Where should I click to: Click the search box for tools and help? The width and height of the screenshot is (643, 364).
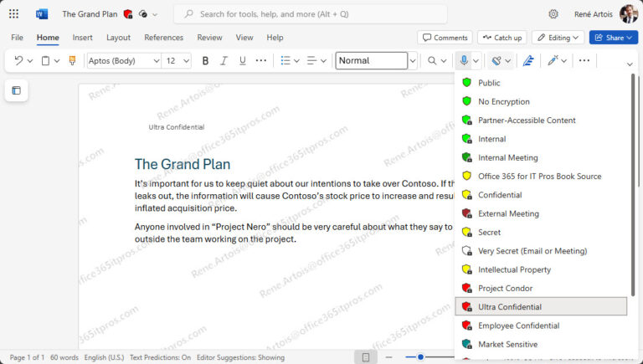coord(310,14)
